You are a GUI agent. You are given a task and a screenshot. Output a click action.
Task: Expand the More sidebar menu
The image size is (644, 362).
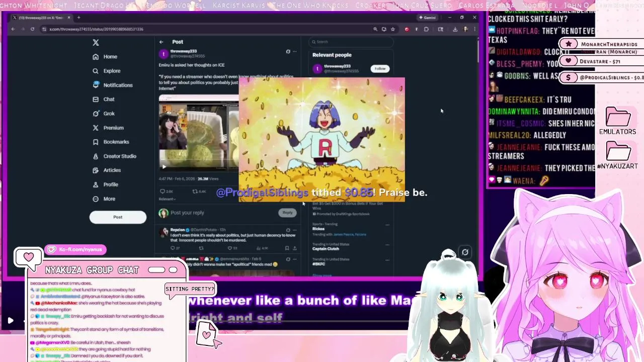tap(104, 199)
